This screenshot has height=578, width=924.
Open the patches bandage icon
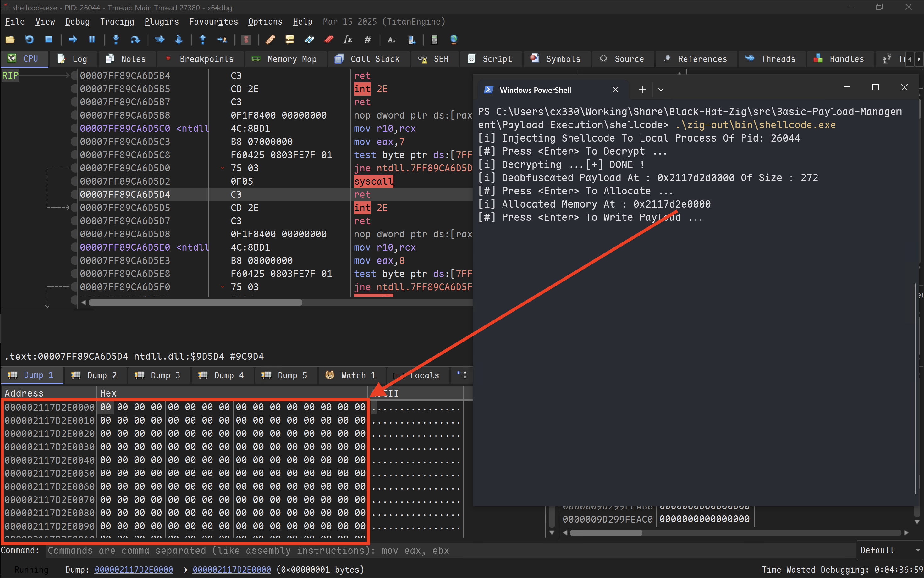(x=270, y=39)
